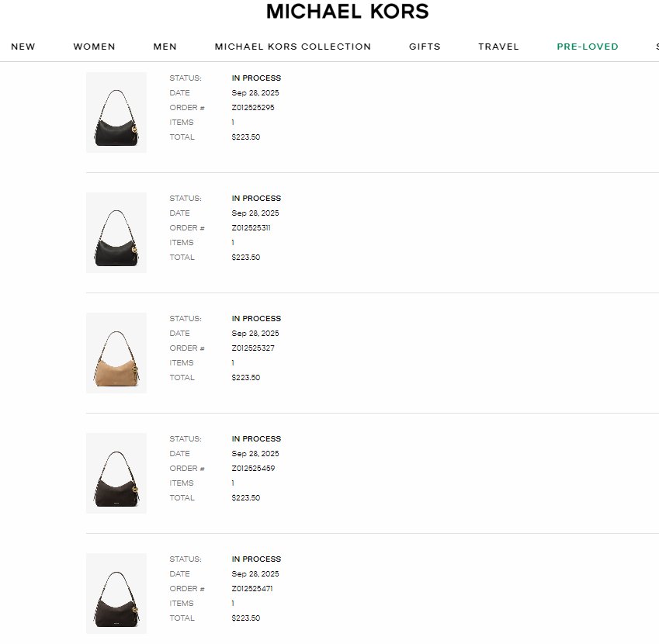Open the PRE-LOVED menu

click(588, 47)
